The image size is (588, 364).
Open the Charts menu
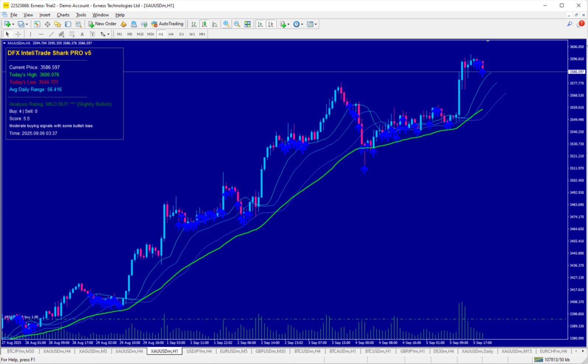point(63,15)
